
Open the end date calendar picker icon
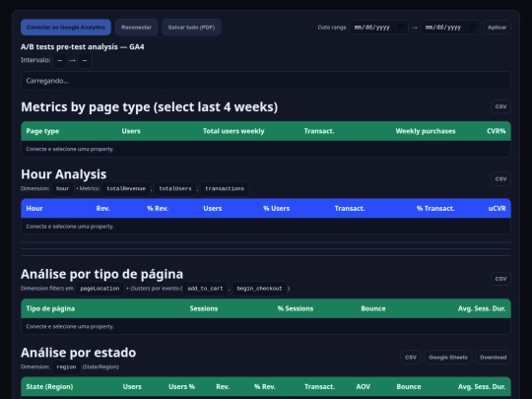pos(472,28)
